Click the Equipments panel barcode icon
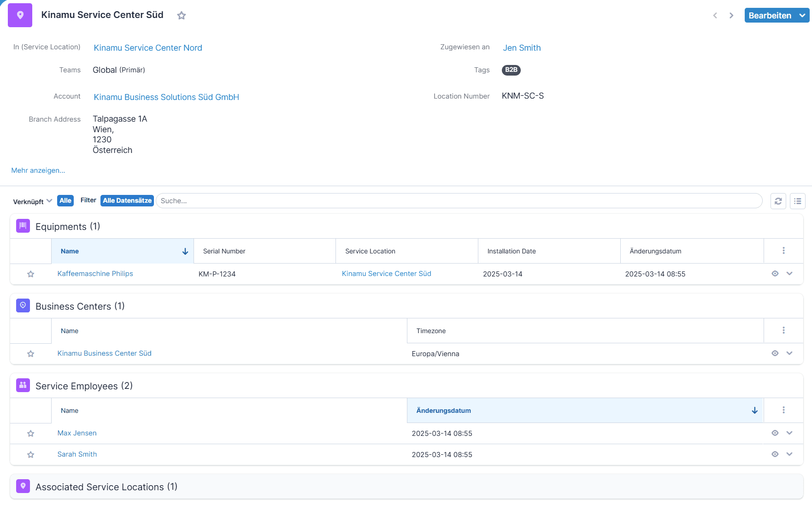This screenshot has width=812, height=505. click(23, 226)
